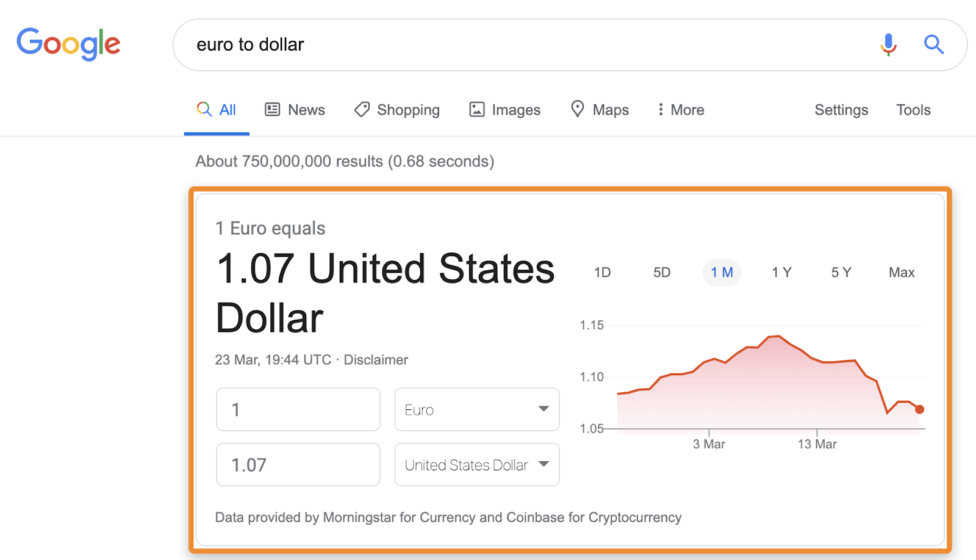
Task: Select the 1D chart range
Action: (601, 272)
